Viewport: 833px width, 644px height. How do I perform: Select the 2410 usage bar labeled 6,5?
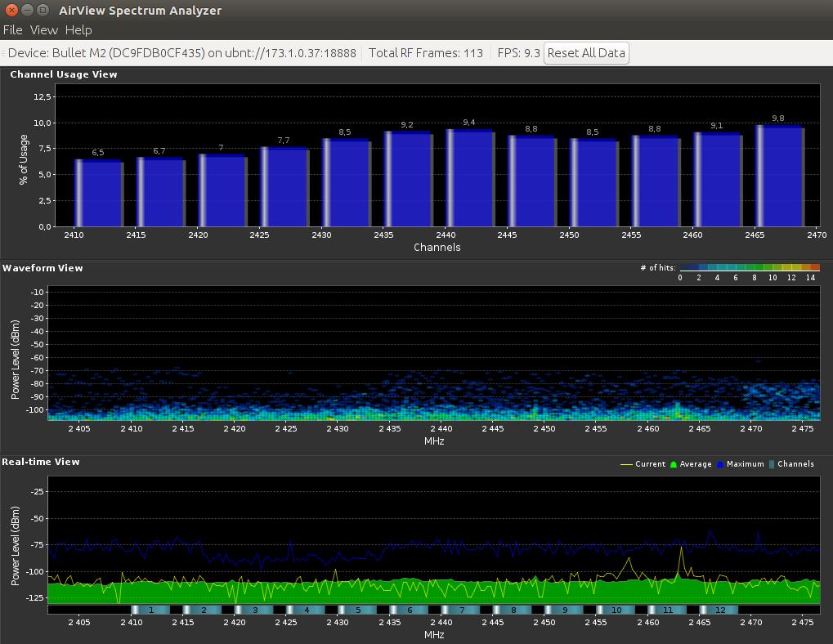coord(99,193)
